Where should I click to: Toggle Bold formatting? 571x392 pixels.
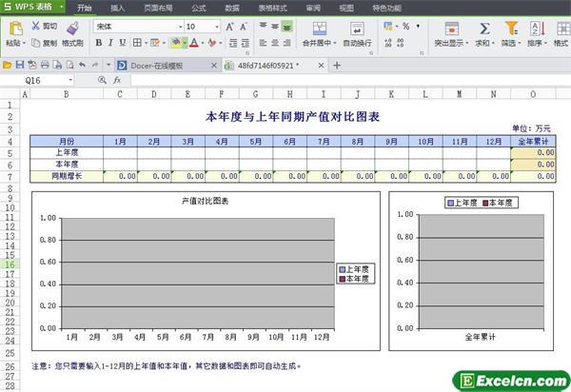coord(99,43)
